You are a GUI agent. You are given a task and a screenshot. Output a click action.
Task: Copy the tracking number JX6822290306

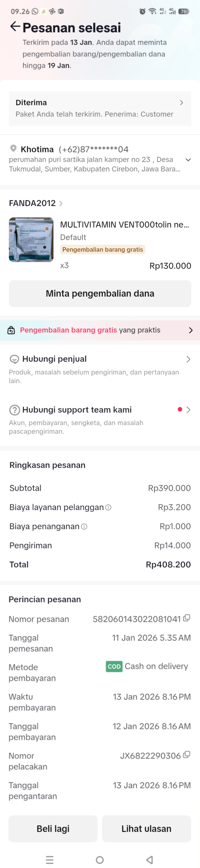tap(186, 755)
